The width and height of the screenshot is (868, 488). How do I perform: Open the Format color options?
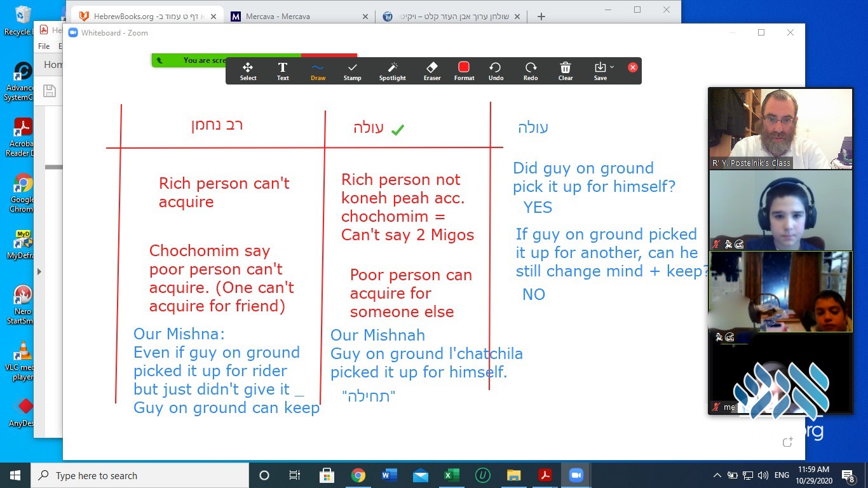coord(464,71)
